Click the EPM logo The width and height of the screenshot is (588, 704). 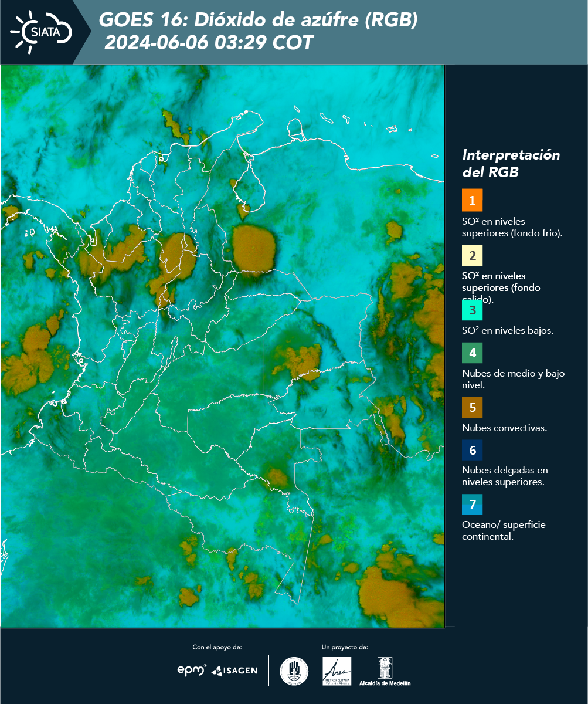pyautogui.click(x=192, y=670)
